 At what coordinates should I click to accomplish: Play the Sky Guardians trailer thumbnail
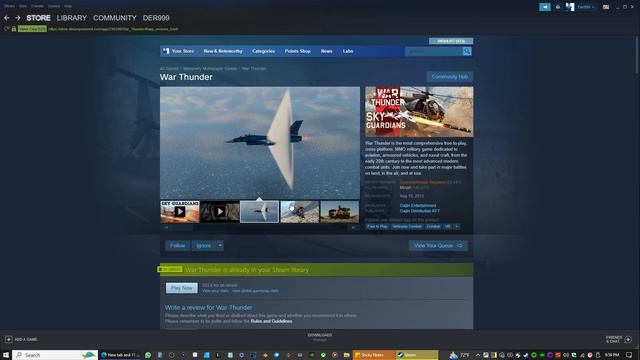pos(180,211)
